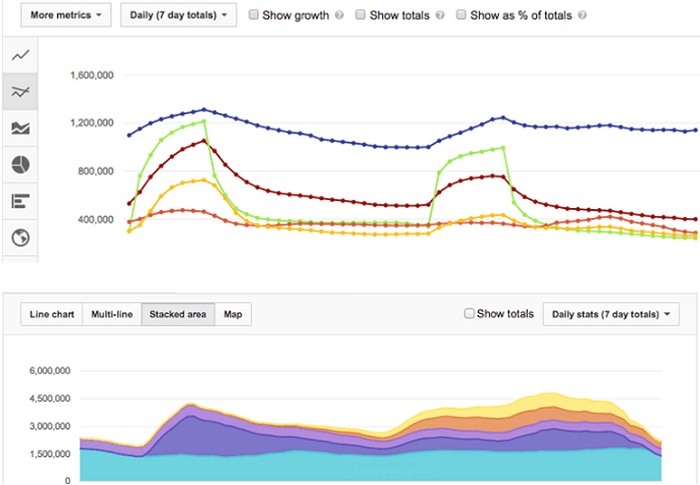
Task: Enable the Show growth checkbox
Action: click(x=254, y=15)
